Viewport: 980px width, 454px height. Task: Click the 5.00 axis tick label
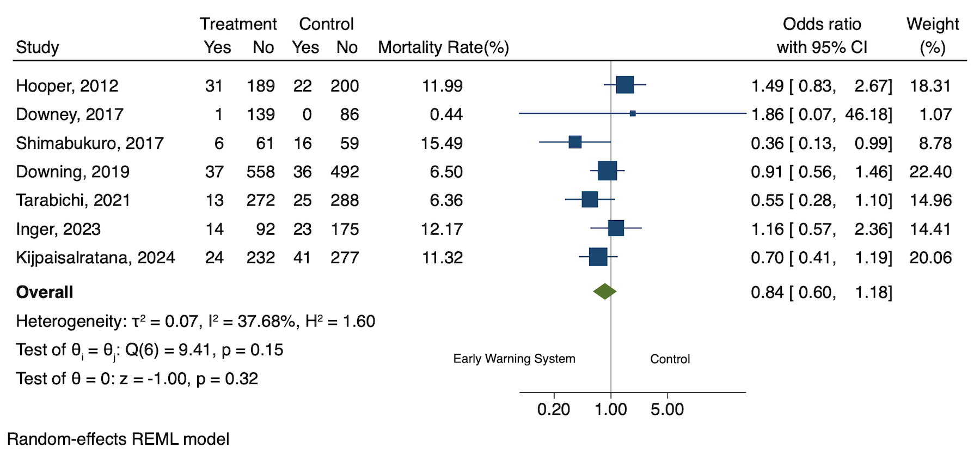coord(667,409)
